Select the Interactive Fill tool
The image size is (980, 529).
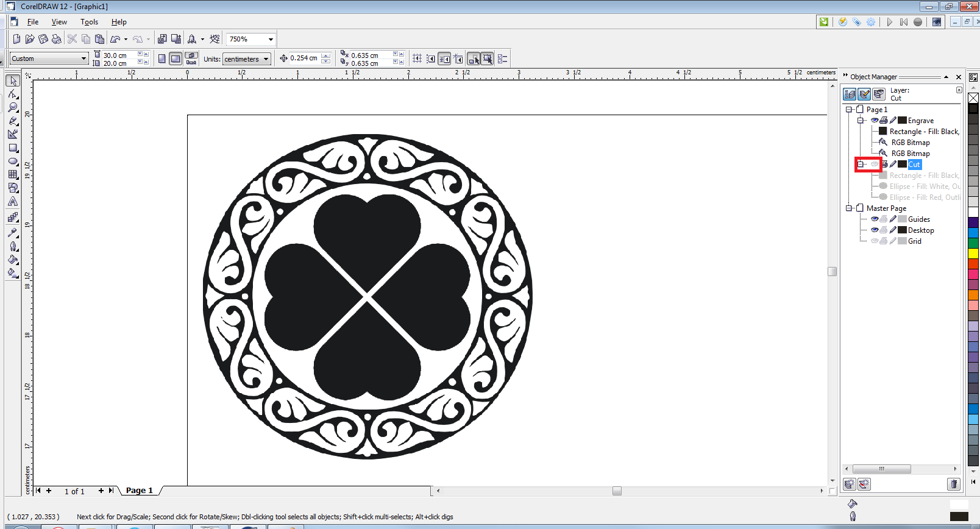pyautogui.click(x=13, y=273)
